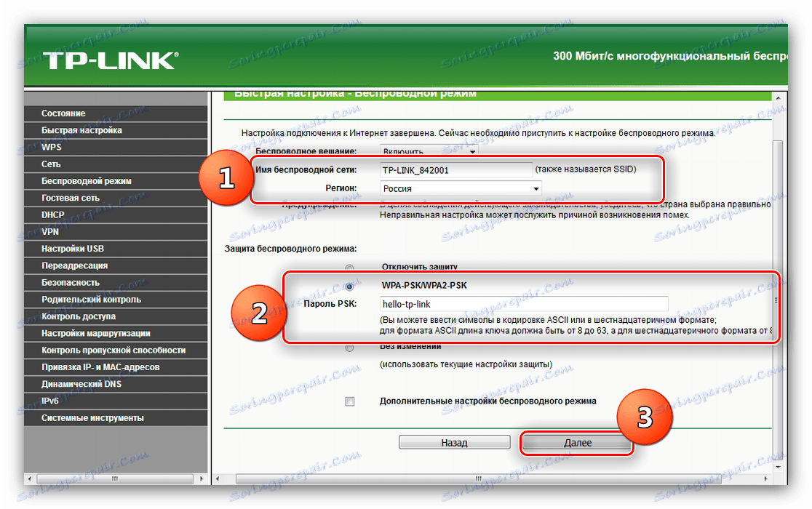Click the Назад button
Screen dimensions: 812x509
coord(454,443)
